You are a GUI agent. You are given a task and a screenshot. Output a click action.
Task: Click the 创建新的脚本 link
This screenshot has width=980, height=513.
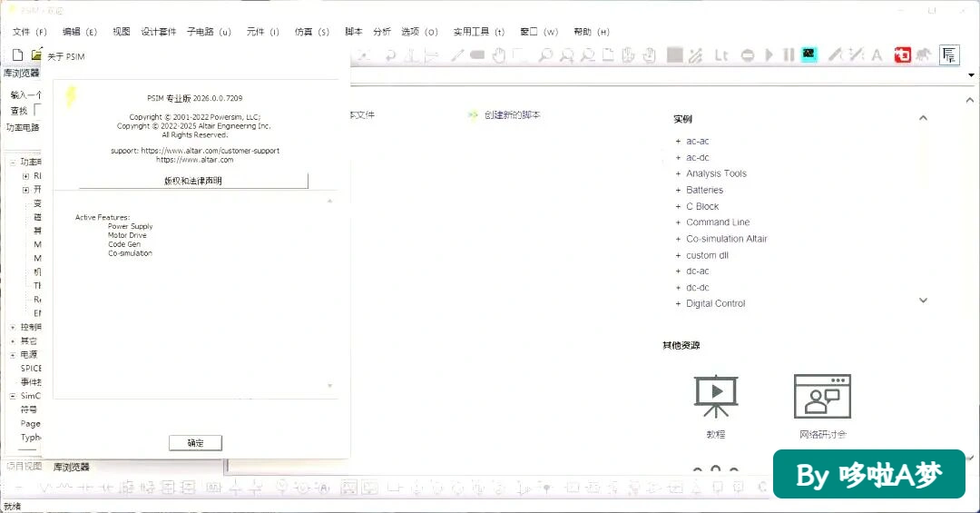(512, 115)
